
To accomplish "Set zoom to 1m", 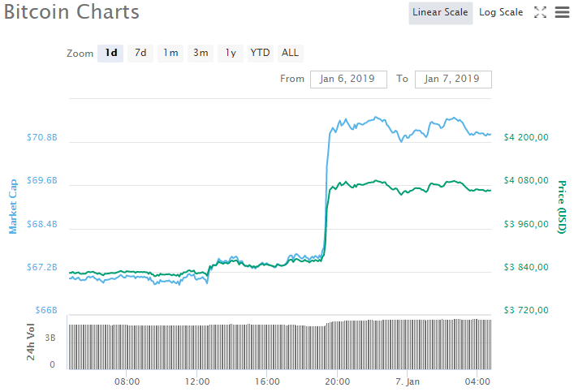I will 170,53.
